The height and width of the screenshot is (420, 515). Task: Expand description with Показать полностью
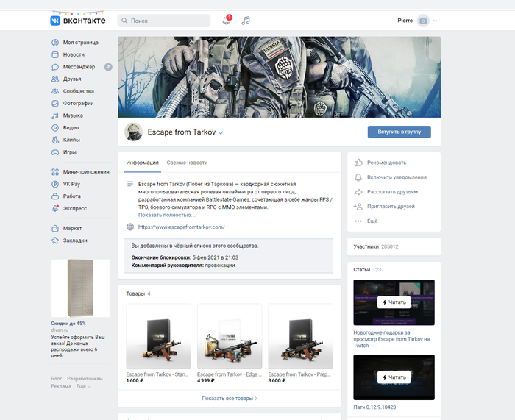(166, 215)
